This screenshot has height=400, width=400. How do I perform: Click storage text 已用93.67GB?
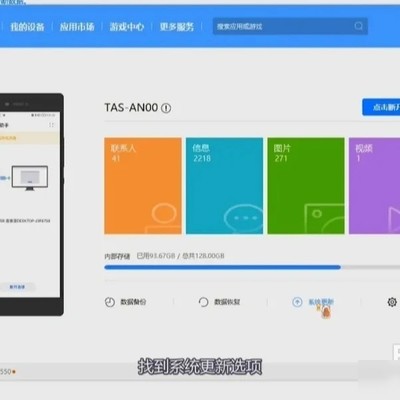point(156,256)
